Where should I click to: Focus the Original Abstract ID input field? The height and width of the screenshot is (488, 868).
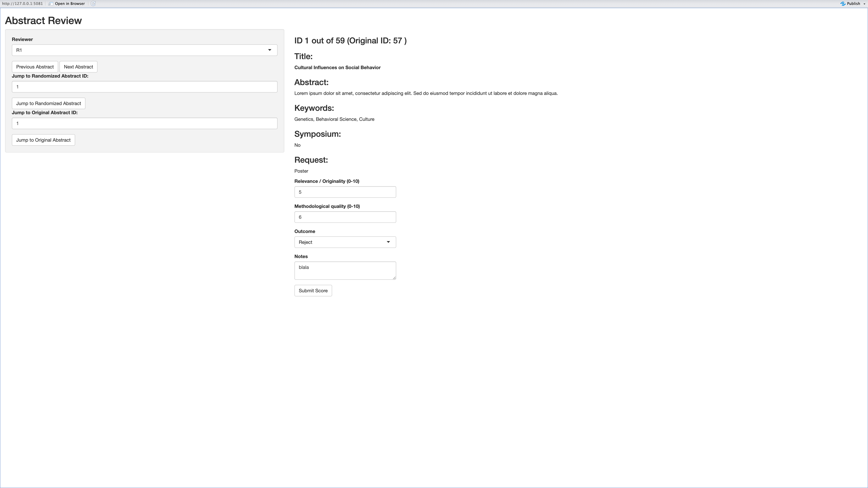coord(145,123)
